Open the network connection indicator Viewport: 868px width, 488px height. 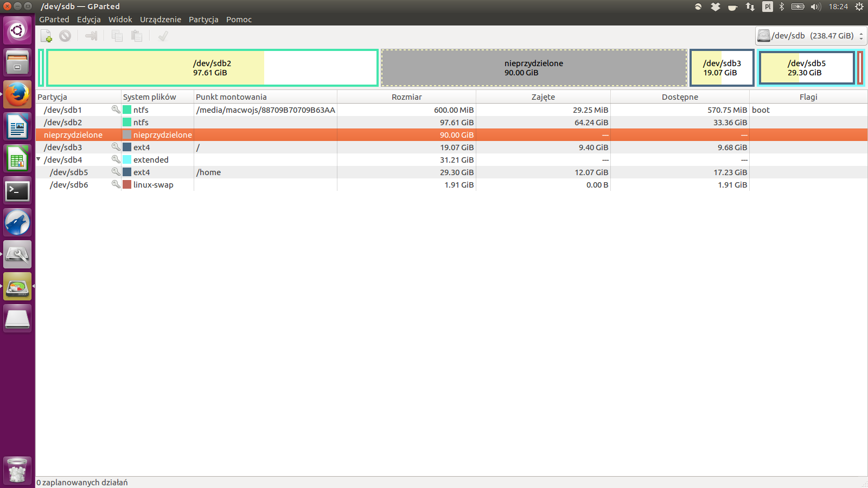pyautogui.click(x=750, y=7)
